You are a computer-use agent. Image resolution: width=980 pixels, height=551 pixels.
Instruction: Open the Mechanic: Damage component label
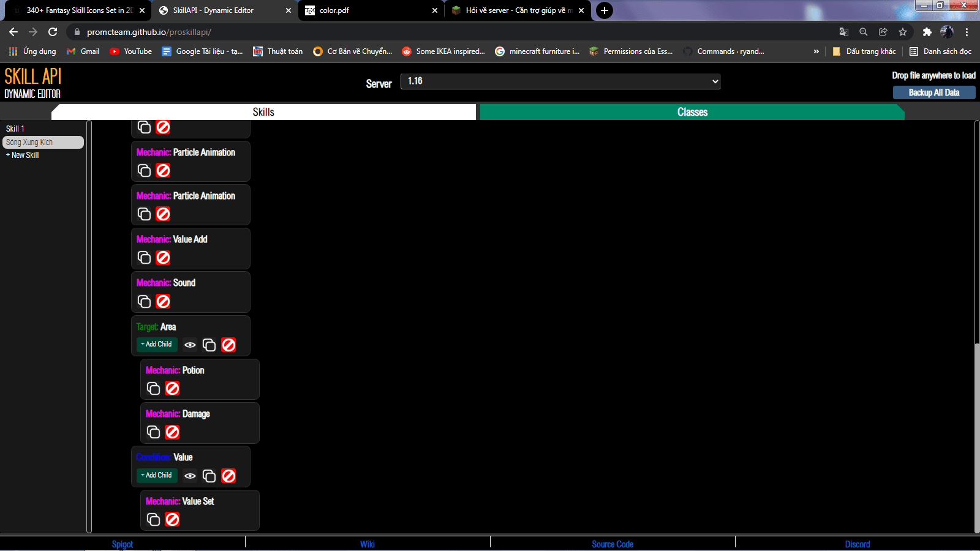point(178,414)
